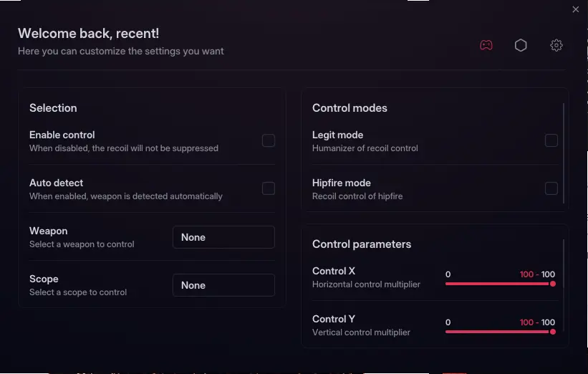Click the Control parameters panel scrollbar
The image size is (588, 374).
[x=564, y=285]
